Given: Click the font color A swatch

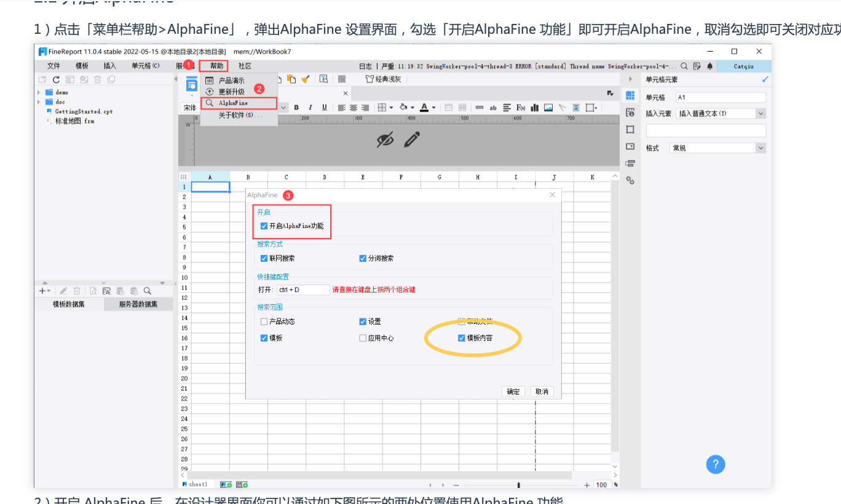Looking at the screenshot, I should tap(424, 108).
